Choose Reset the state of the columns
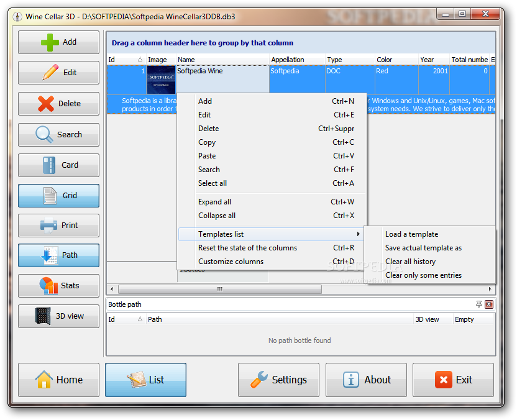 point(271,248)
